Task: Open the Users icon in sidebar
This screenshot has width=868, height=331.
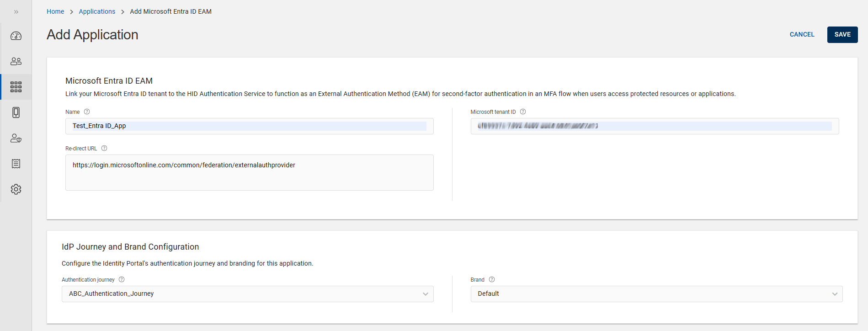Action: click(16, 61)
